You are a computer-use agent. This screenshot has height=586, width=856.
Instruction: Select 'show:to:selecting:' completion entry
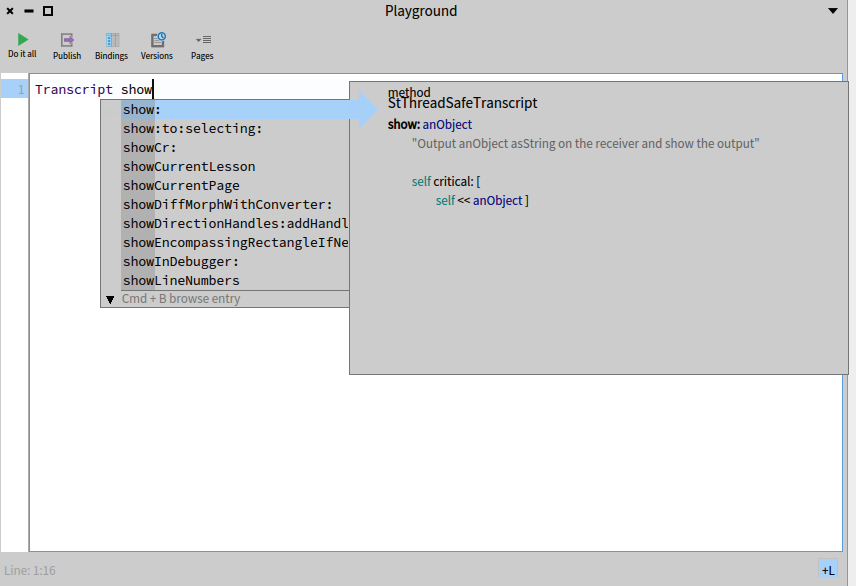click(192, 129)
